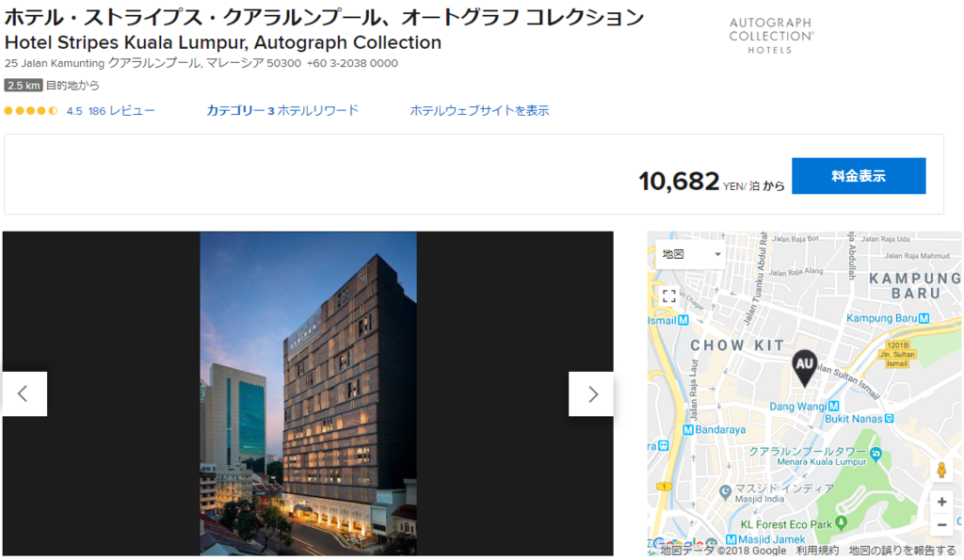The width and height of the screenshot is (964, 560).
Task: Click 4.5 rating score
Action: tap(74, 111)
